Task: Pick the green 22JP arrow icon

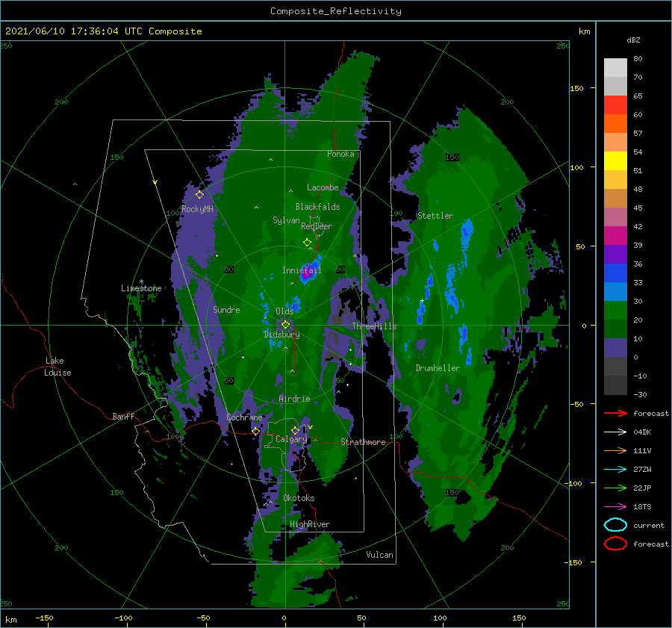Action: [615, 488]
